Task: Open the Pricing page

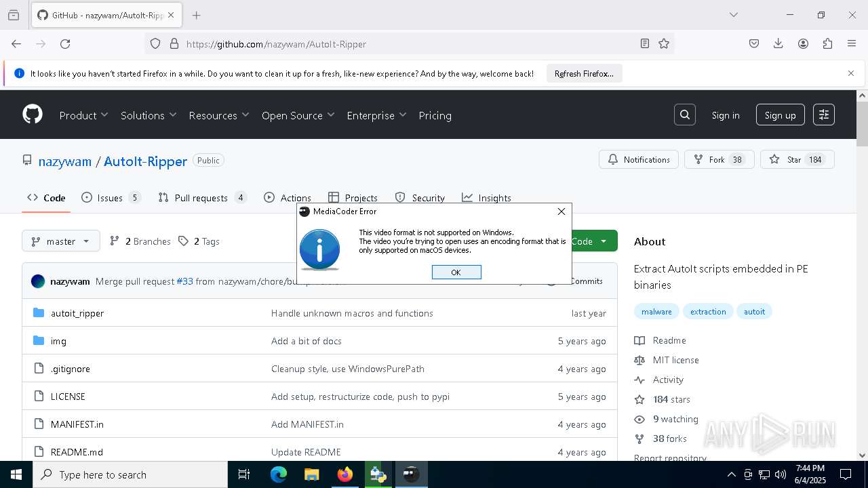Action: 435,115
